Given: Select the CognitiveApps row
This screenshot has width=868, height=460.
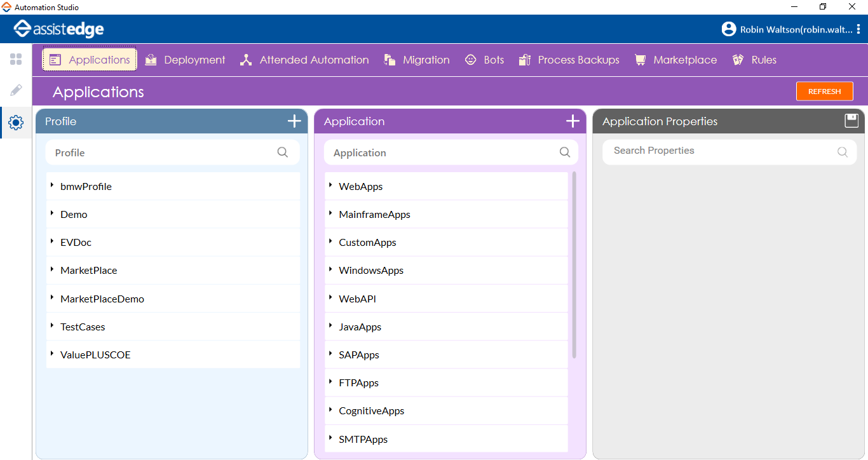Looking at the screenshot, I should 446,410.
